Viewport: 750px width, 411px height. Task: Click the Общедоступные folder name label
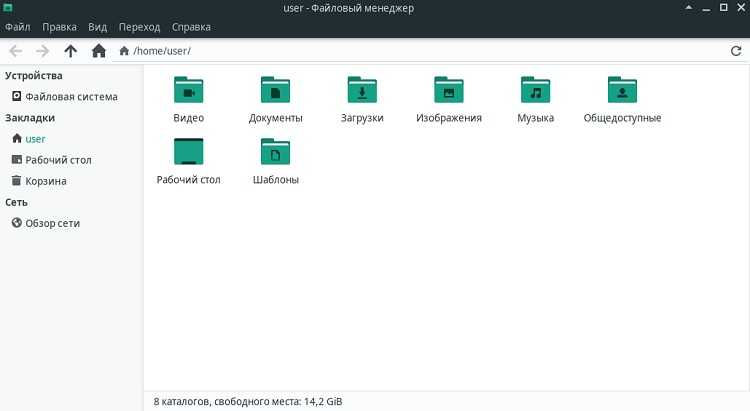[622, 118]
